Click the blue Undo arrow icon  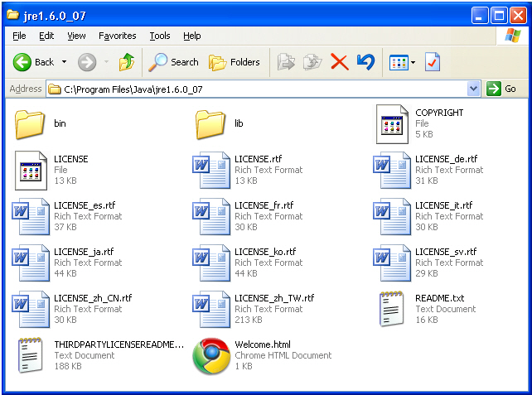click(x=365, y=62)
